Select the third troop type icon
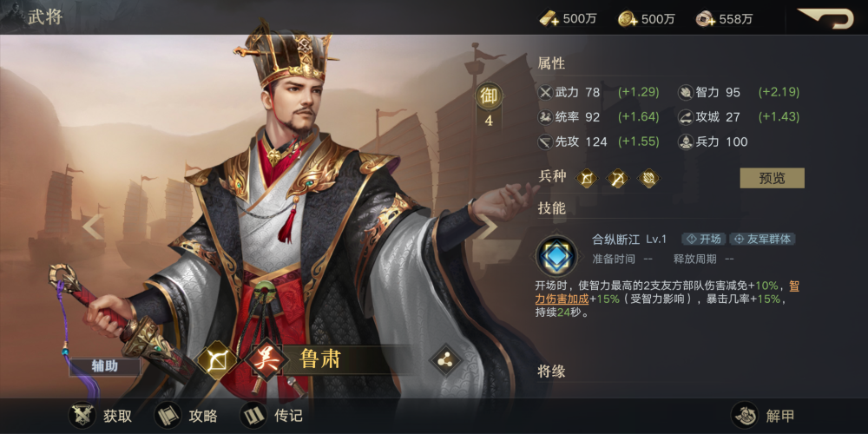The image size is (868, 434). coord(648,178)
